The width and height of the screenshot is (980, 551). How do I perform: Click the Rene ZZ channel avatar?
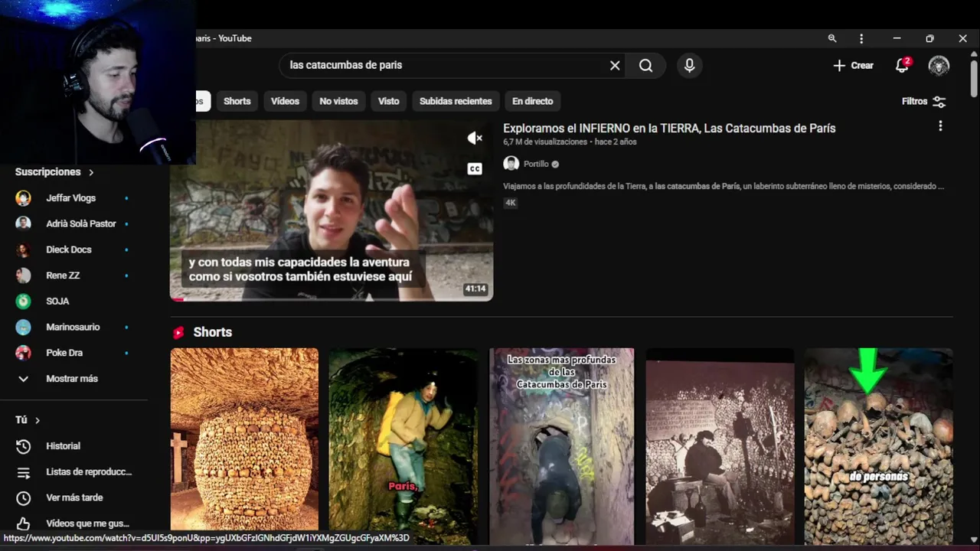coord(24,275)
